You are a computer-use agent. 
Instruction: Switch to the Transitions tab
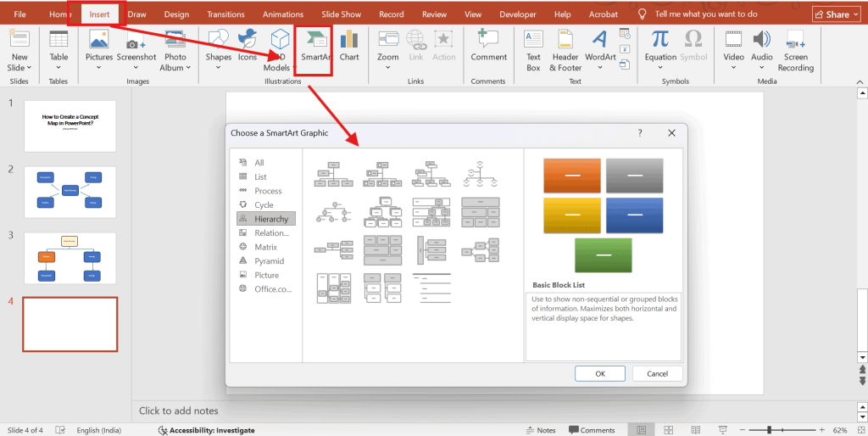click(224, 14)
